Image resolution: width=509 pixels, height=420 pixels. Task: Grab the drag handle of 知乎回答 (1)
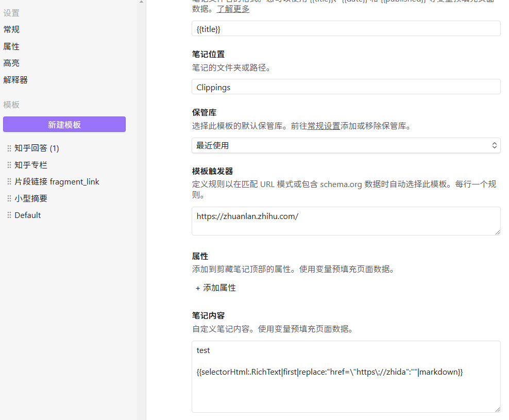tap(9, 148)
